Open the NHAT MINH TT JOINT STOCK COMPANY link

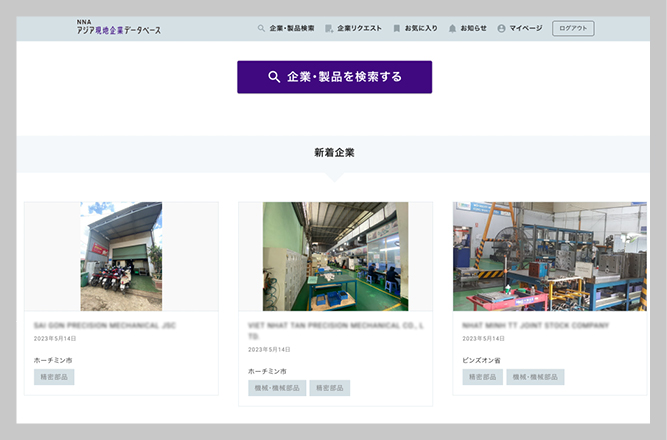(535, 326)
